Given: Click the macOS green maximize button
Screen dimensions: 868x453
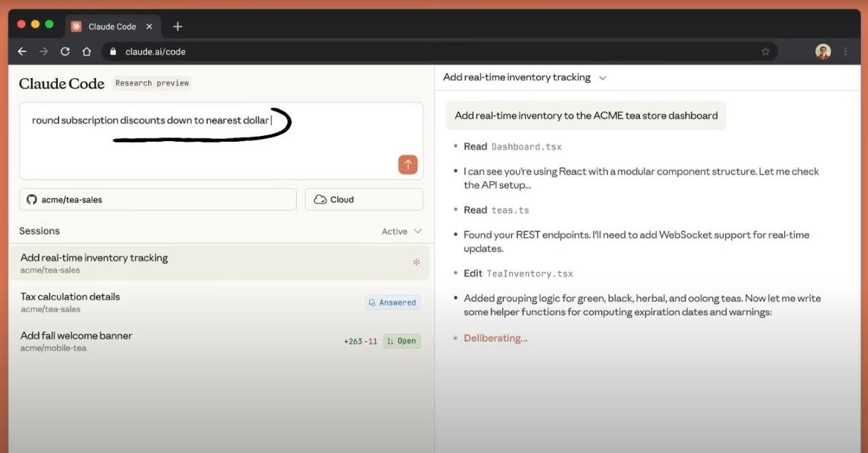Looking at the screenshot, I should click(x=49, y=24).
